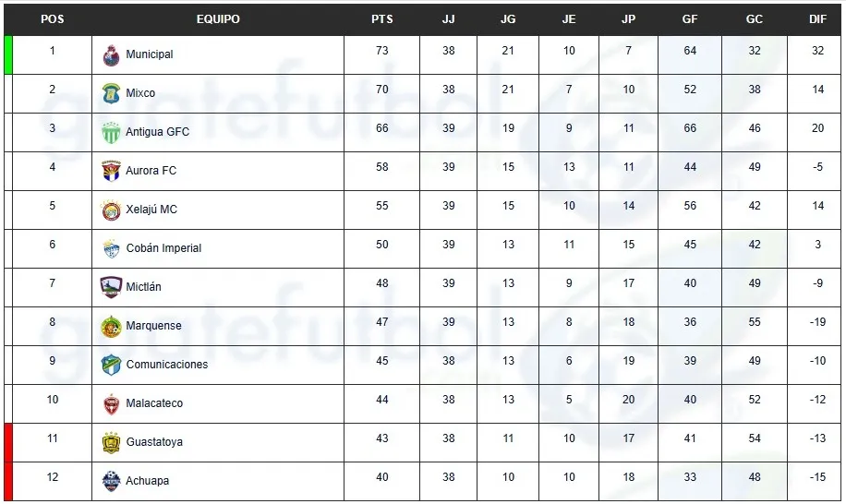Click the Cobán Imperial team logo
Viewport: 846px width, 504px height.
tap(111, 249)
